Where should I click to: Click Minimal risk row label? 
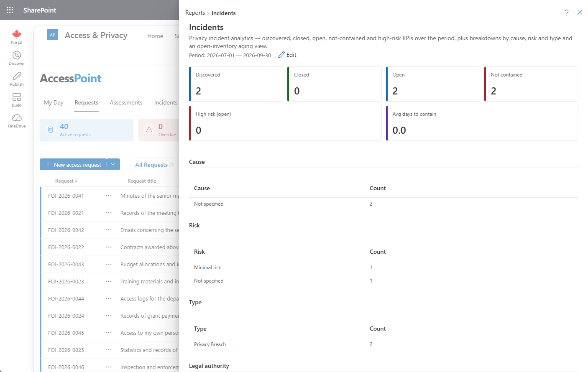pos(207,268)
